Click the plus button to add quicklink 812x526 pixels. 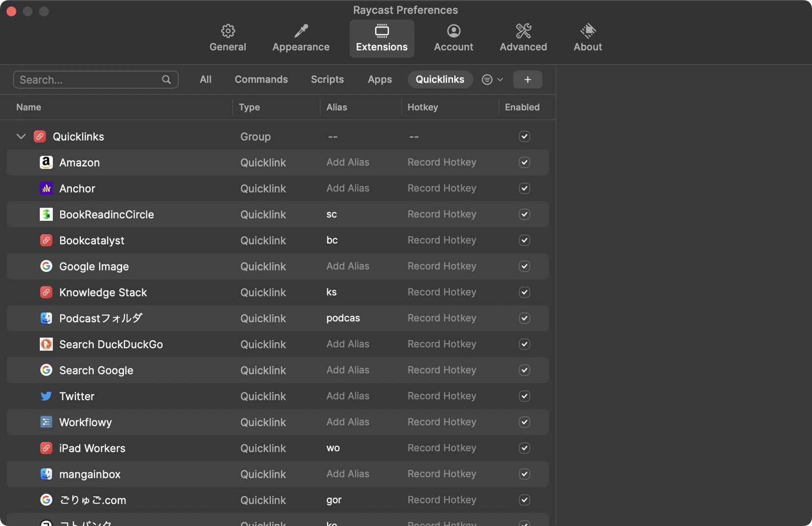[527, 80]
